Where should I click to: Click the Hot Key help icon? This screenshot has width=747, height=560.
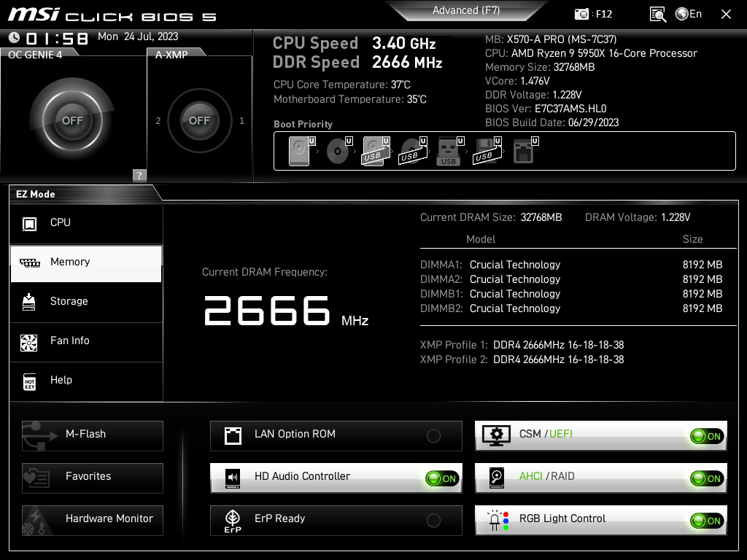29,381
